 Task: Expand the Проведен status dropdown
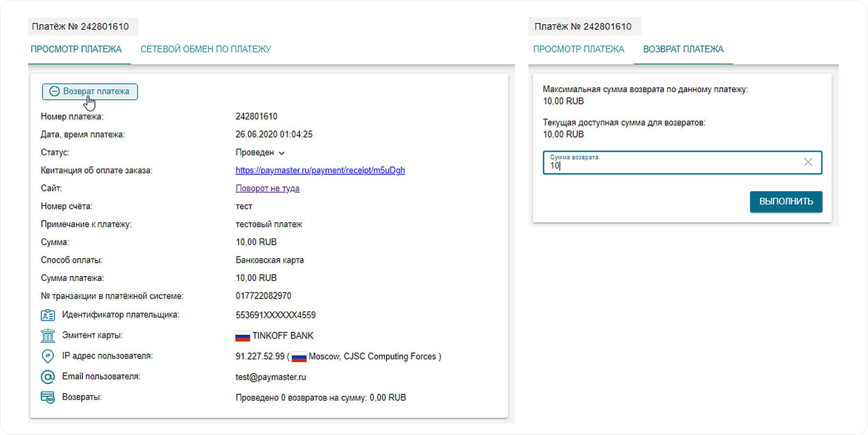coord(281,153)
